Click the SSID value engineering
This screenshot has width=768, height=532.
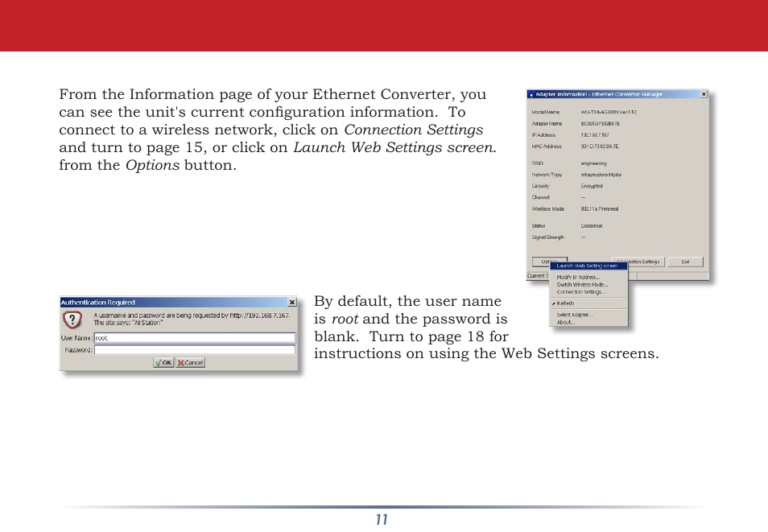[x=593, y=163]
